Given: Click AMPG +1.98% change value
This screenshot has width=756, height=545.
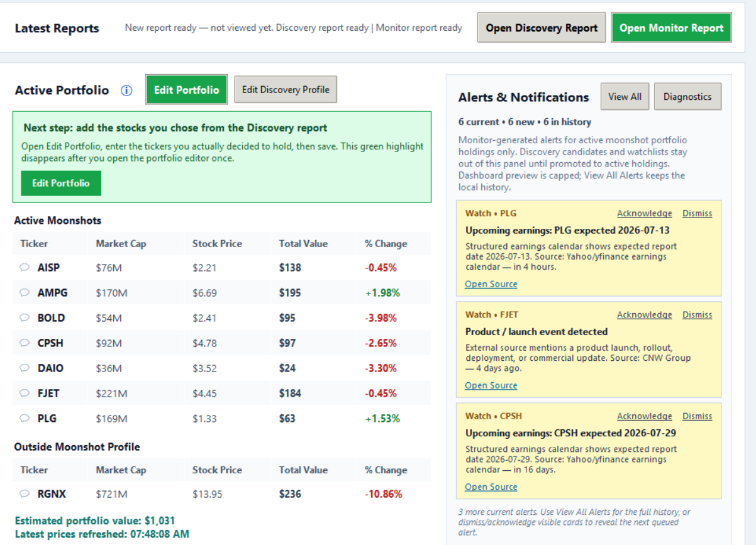Looking at the screenshot, I should (382, 293).
